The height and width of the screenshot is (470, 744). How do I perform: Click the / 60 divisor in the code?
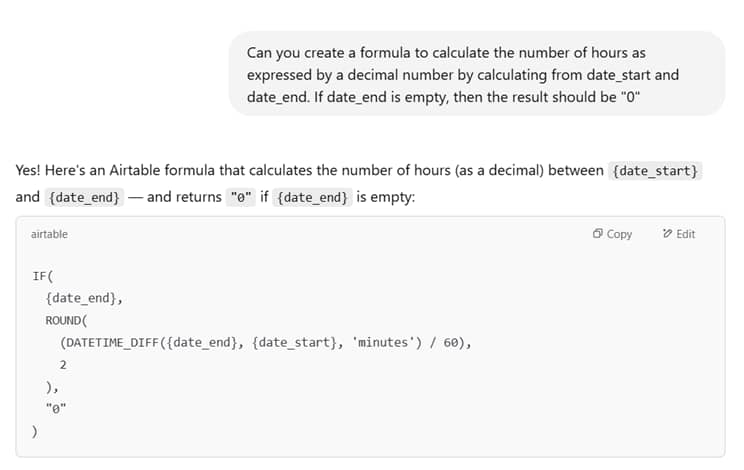coord(444,342)
